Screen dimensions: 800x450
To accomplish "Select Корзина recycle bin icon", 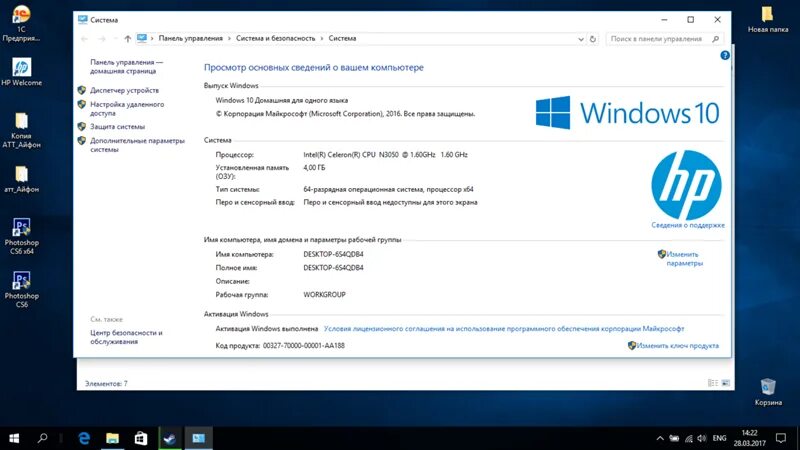I will point(768,392).
